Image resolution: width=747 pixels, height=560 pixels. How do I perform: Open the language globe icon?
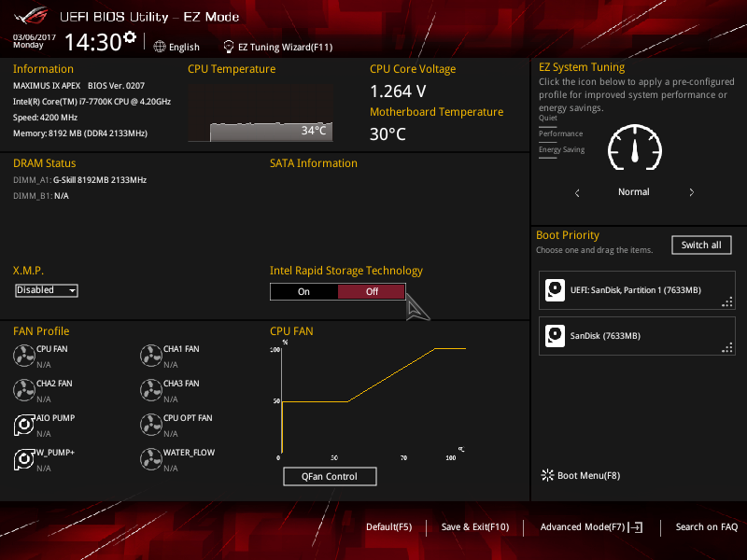coord(160,47)
